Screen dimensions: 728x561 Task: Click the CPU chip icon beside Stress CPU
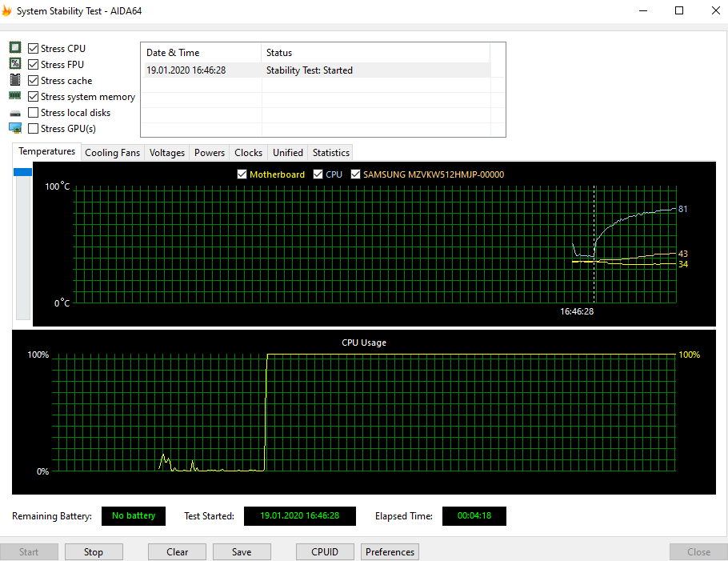tap(15, 48)
